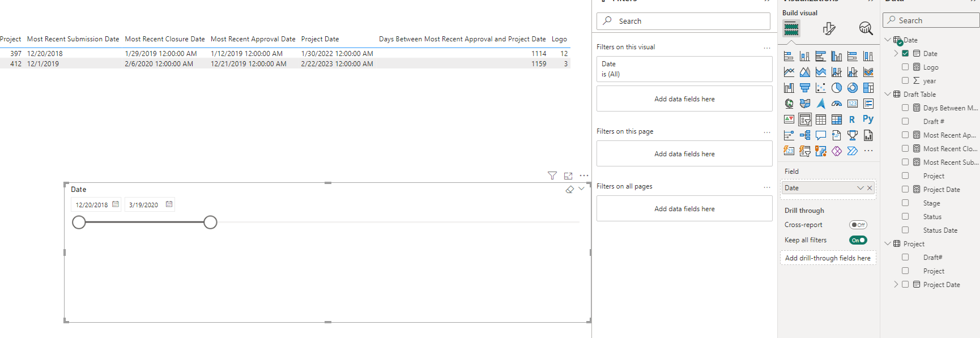Switch to the Format visual tab
The height and width of the screenshot is (338, 980).
click(x=829, y=28)
